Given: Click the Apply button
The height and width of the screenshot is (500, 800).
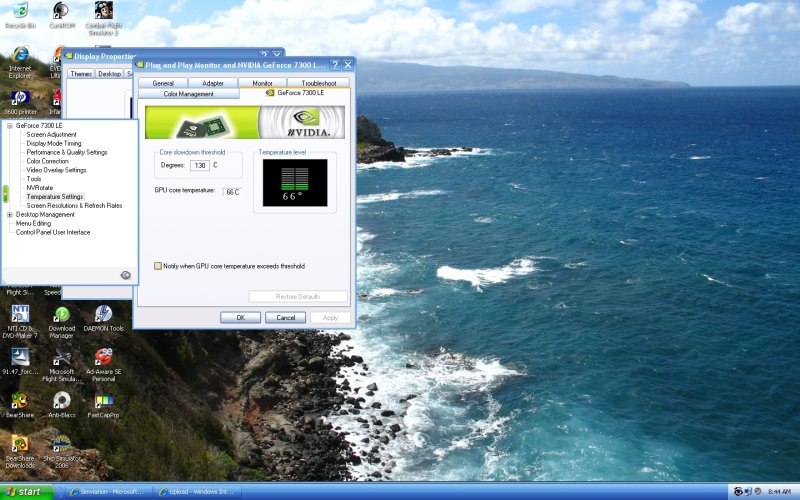Looking at the screenshot, I should (330, 318).
